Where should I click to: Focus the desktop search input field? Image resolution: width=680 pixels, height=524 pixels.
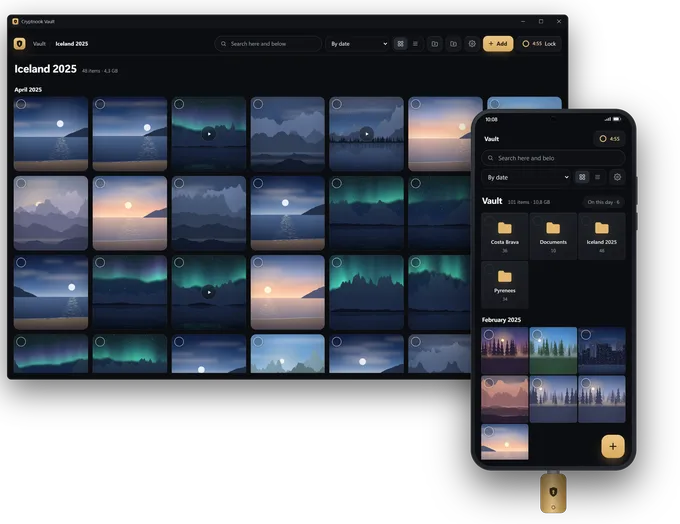click(268, 44)
